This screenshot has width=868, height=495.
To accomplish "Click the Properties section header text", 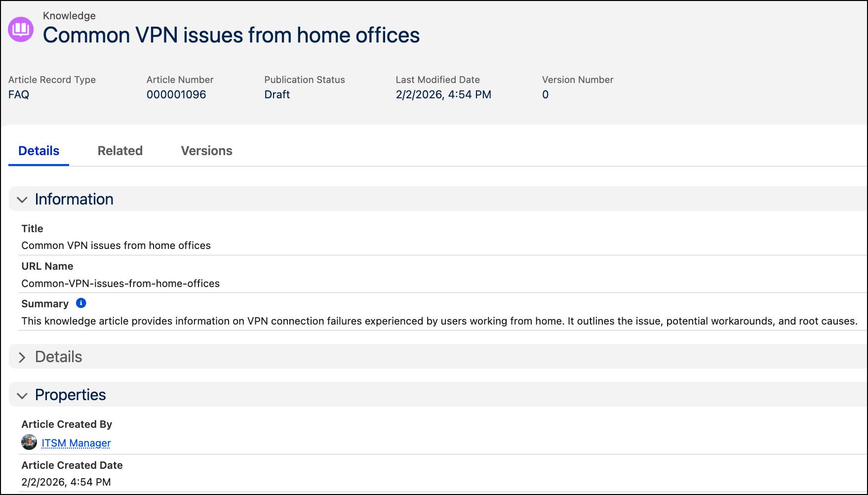I will (71, 395).
